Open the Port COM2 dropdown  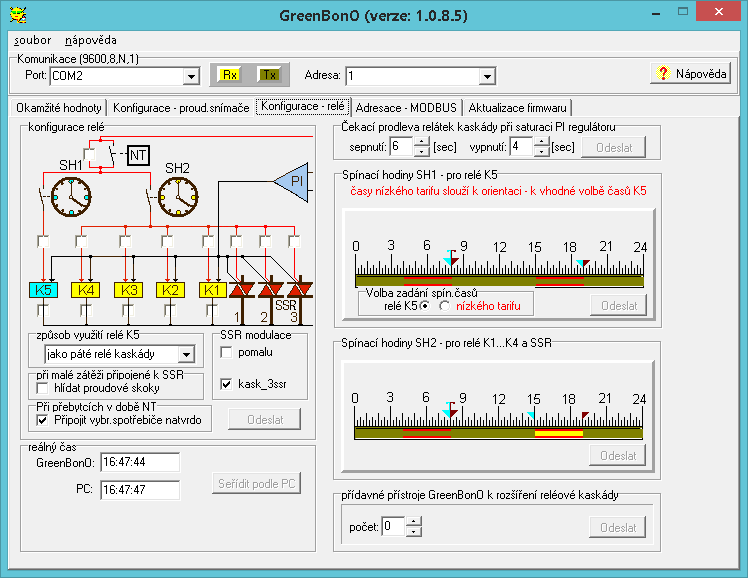point(191,76)
